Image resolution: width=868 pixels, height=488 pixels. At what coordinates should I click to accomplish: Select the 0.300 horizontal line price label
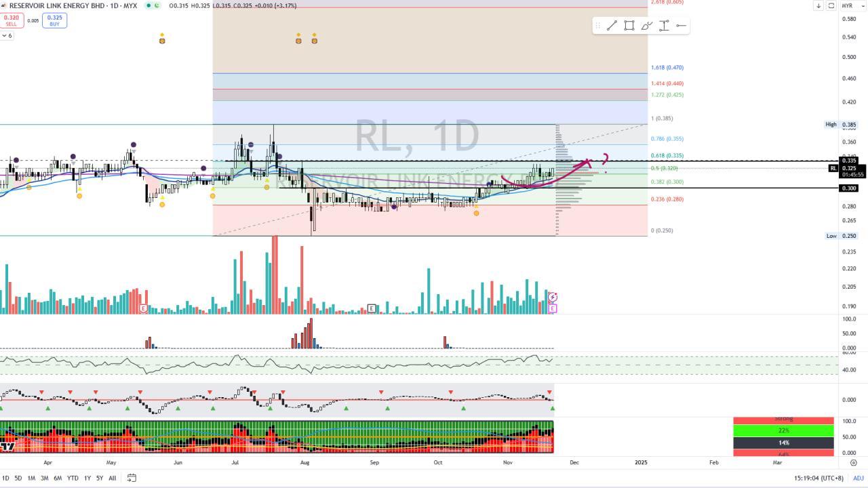click(850, 188)
